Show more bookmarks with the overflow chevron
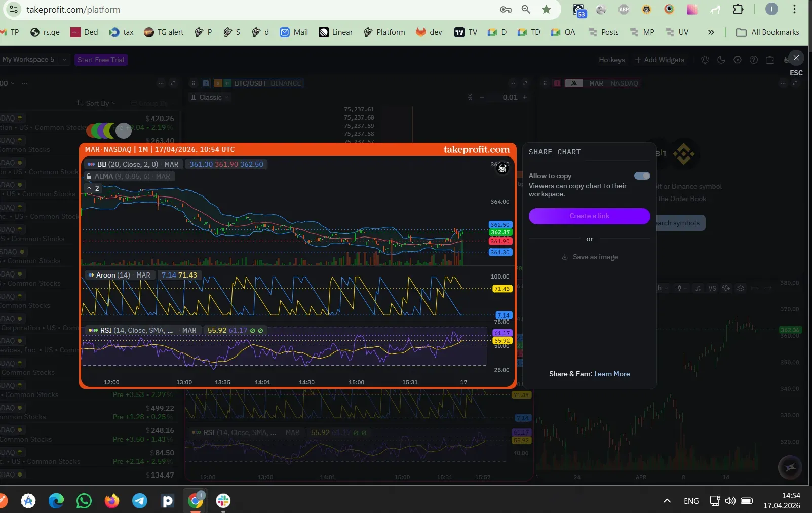 [711, 32]
